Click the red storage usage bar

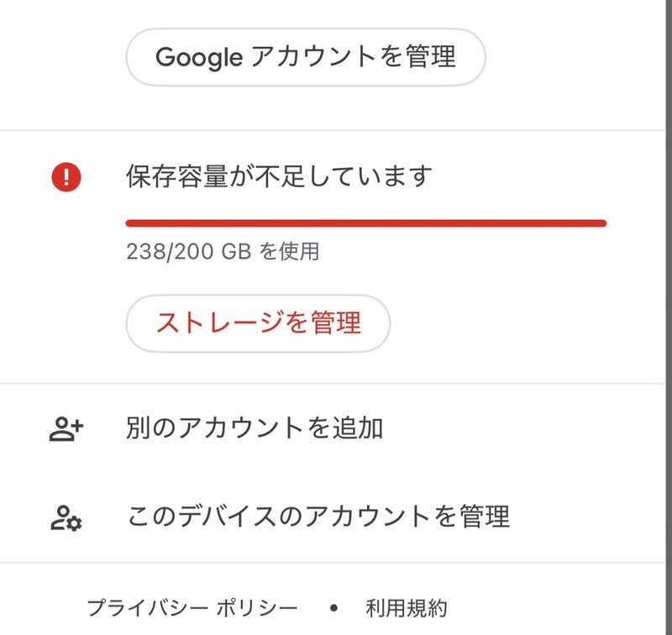click(365, 223)
